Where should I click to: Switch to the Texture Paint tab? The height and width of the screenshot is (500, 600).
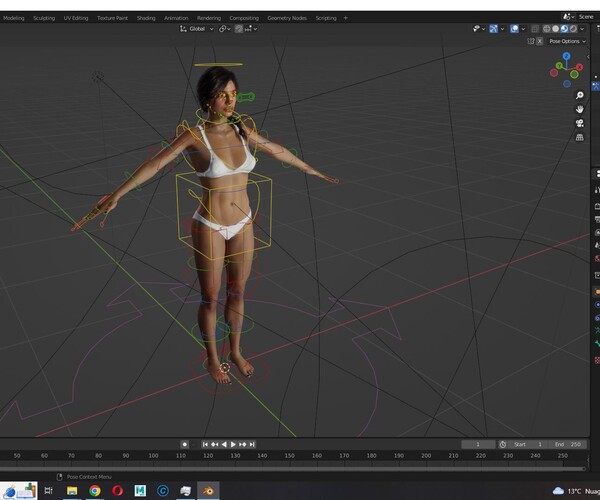pos(112,18)
